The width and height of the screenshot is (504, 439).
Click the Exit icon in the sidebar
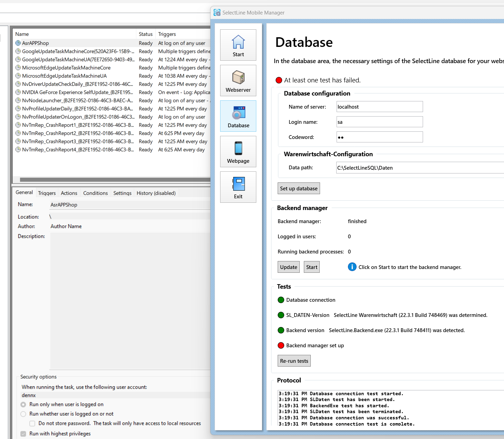pos(238,187)
